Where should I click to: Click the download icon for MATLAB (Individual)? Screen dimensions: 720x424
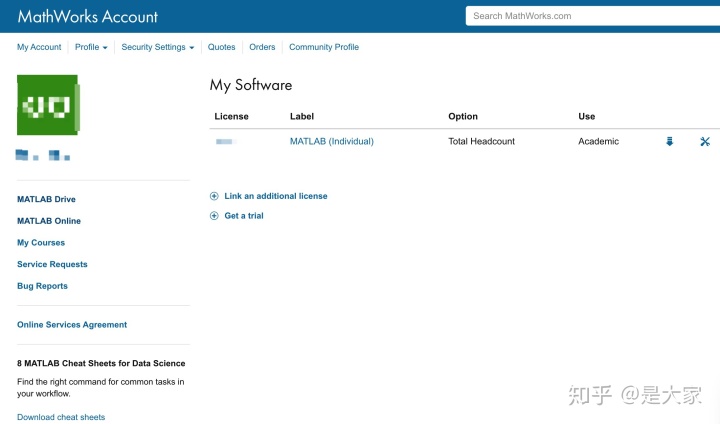coord(669,141)
